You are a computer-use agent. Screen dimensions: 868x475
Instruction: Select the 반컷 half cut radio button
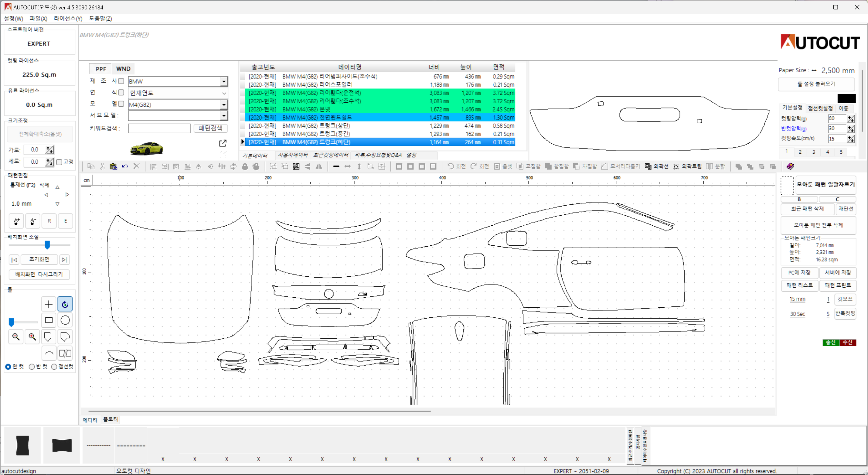click(x=32, y=367)
